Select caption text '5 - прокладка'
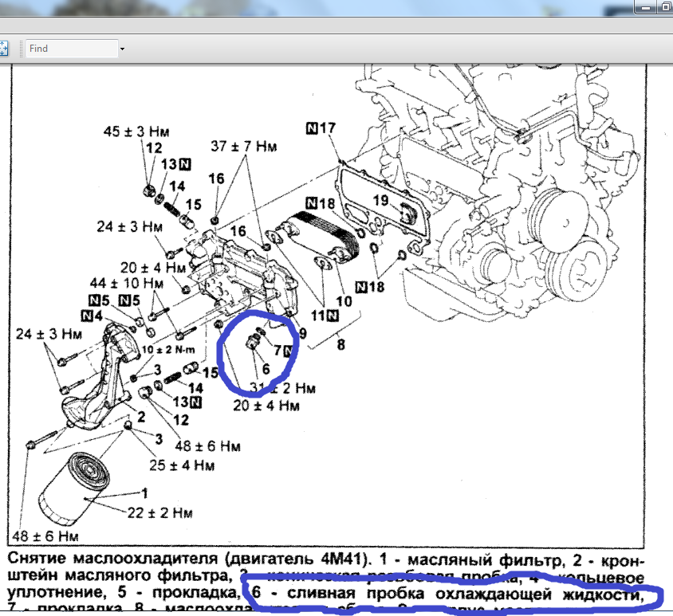 tap(179, 593)
